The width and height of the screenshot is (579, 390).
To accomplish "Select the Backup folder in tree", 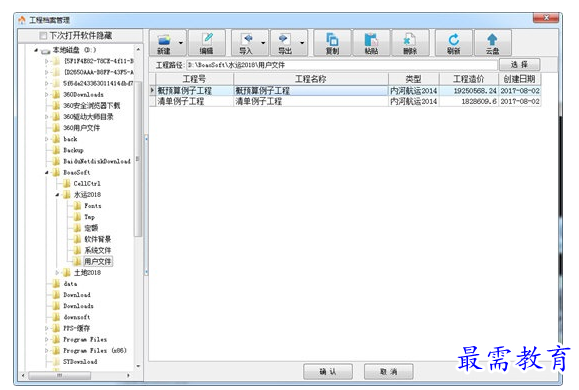I will (73, 150).
